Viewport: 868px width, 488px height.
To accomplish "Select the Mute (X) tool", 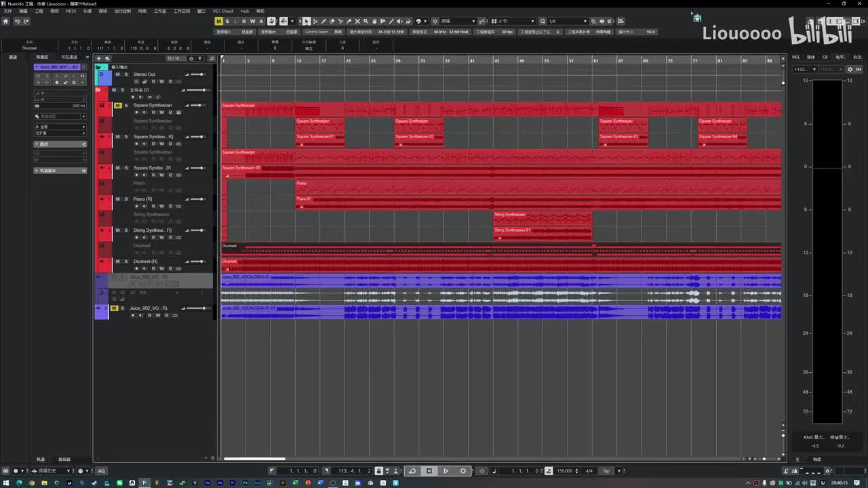I will coord(357,21).
